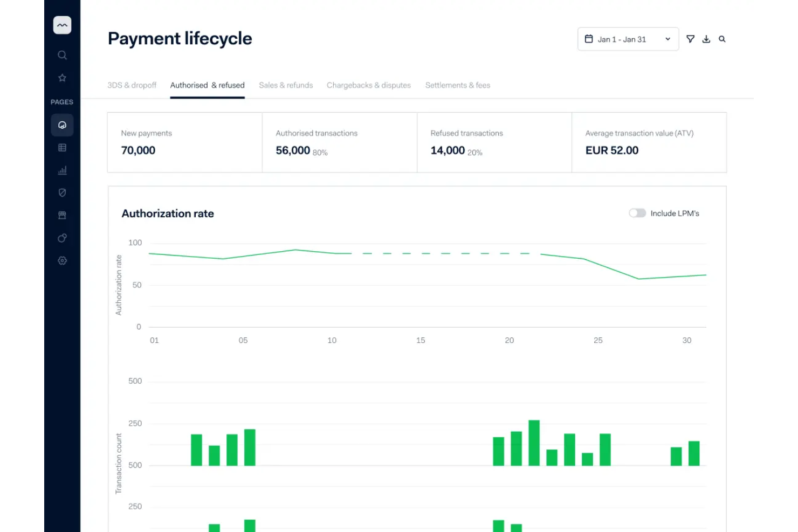Open settings gear at bottom of sidebar
Screen dimensions: 798x532
[62, 260]
